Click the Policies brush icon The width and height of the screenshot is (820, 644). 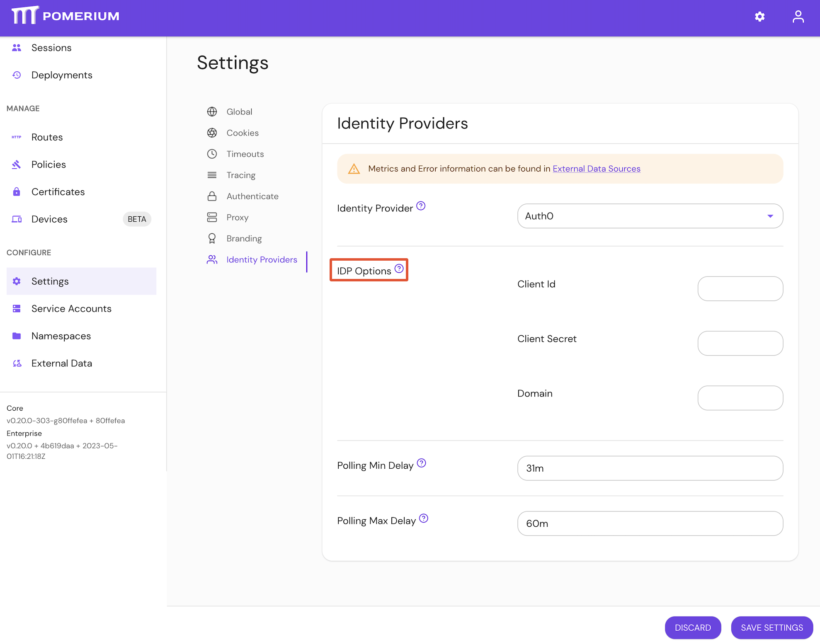coord(17,164)
